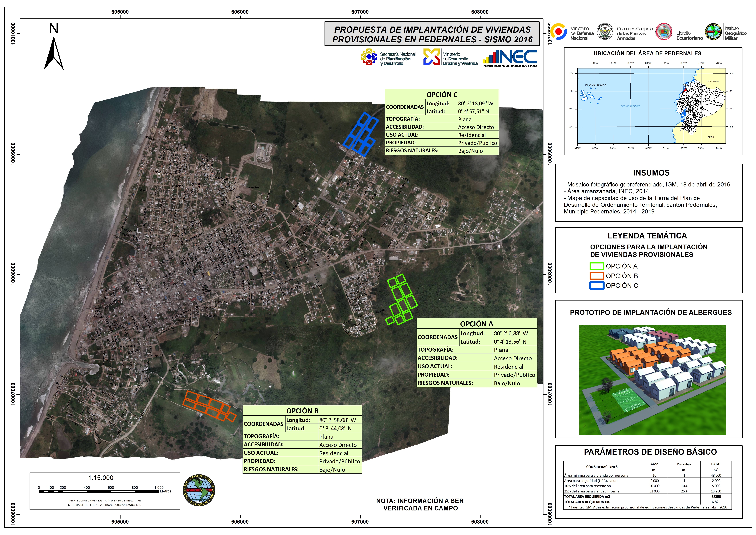This screenshot has height=535, width=756.
Task: Click the 1:15.000 scale bar
Action: point(99,492)
